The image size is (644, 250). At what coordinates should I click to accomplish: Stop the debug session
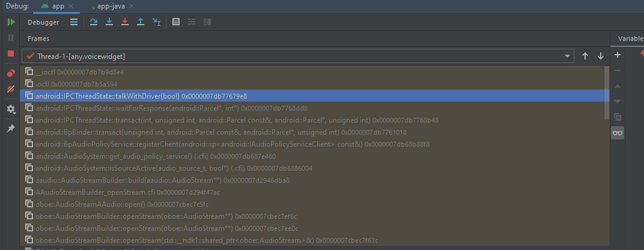click(11, 53)
